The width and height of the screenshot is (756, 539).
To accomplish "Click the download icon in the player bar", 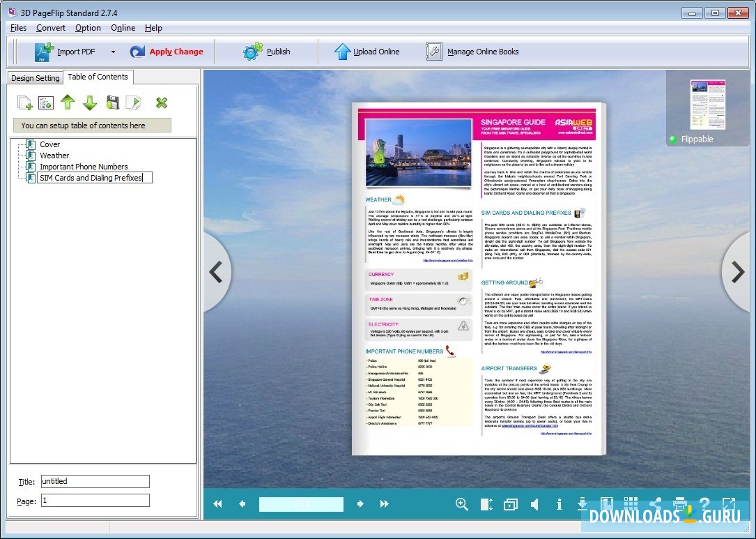I will pos(583,504).
